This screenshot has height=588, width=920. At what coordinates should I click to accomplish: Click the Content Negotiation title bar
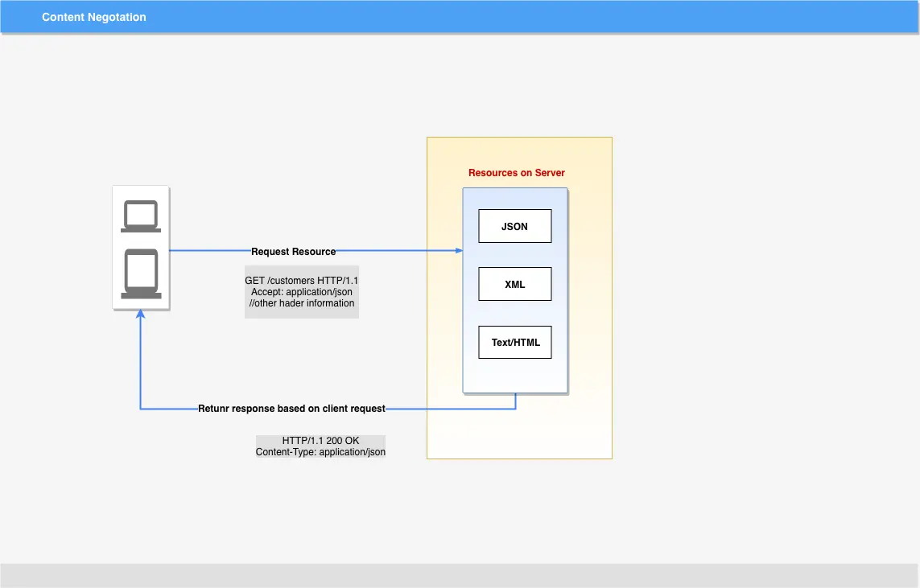click(460, 17)
